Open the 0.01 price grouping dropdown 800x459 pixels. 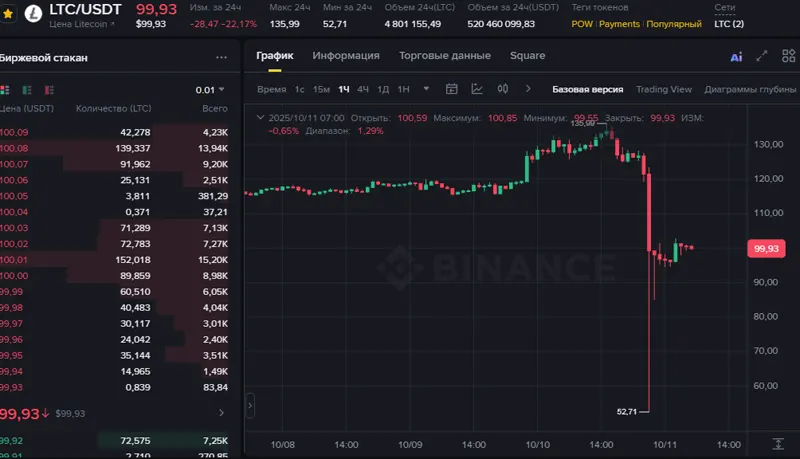tap(210, 90)
